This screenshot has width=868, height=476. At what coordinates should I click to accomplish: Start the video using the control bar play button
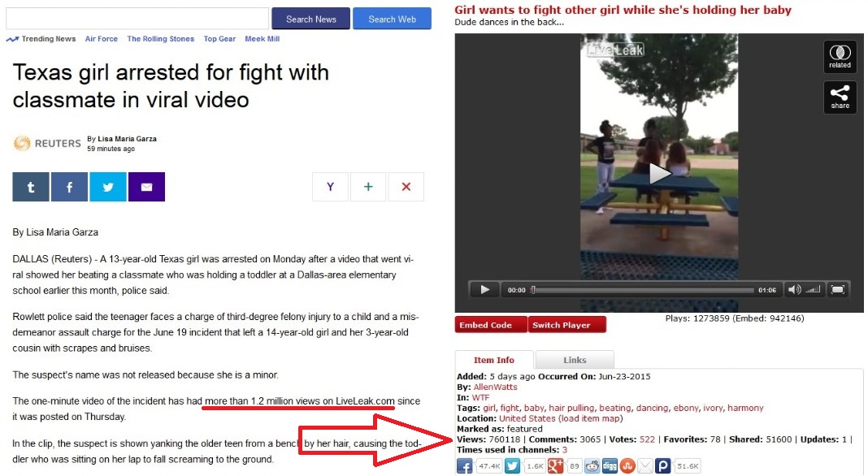coord(484,289)
